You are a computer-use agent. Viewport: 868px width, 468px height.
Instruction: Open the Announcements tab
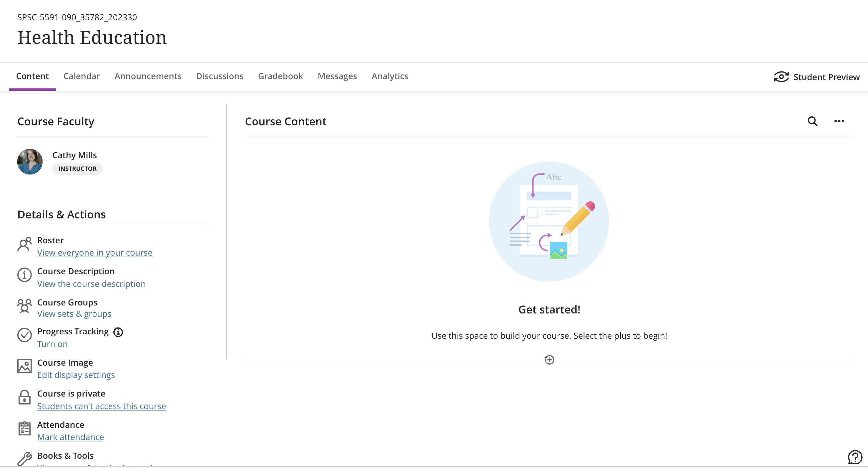click(148, 76)
